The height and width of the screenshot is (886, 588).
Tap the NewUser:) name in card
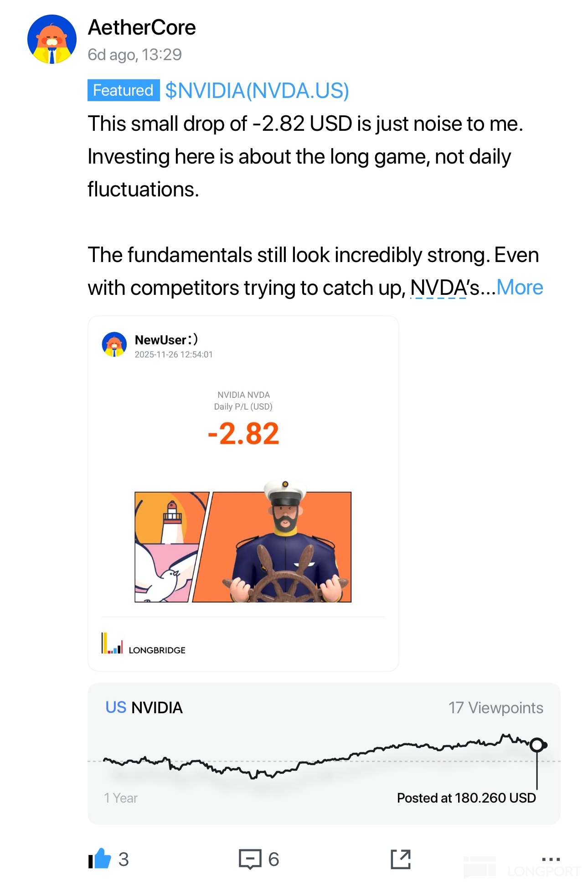coord(166,340)
